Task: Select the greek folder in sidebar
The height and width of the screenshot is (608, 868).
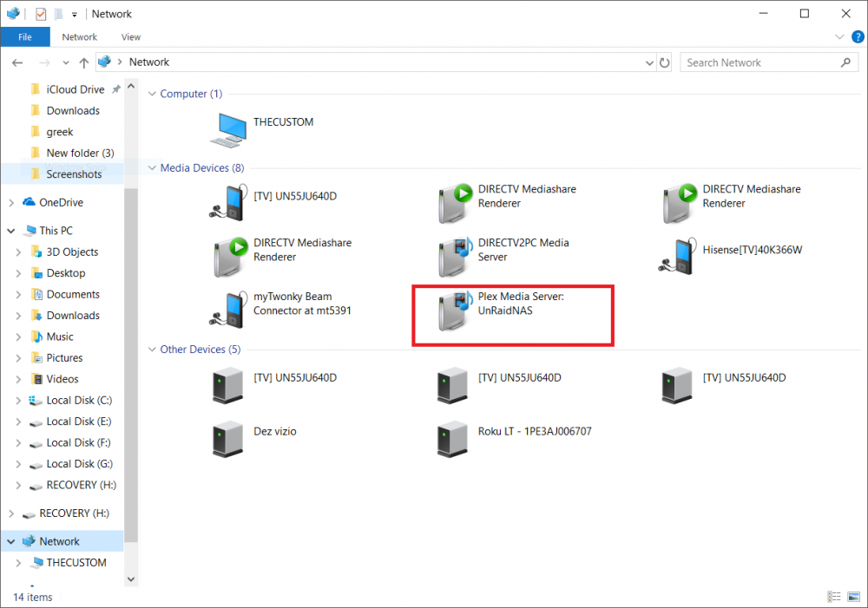Action: (x=60, y=132)
